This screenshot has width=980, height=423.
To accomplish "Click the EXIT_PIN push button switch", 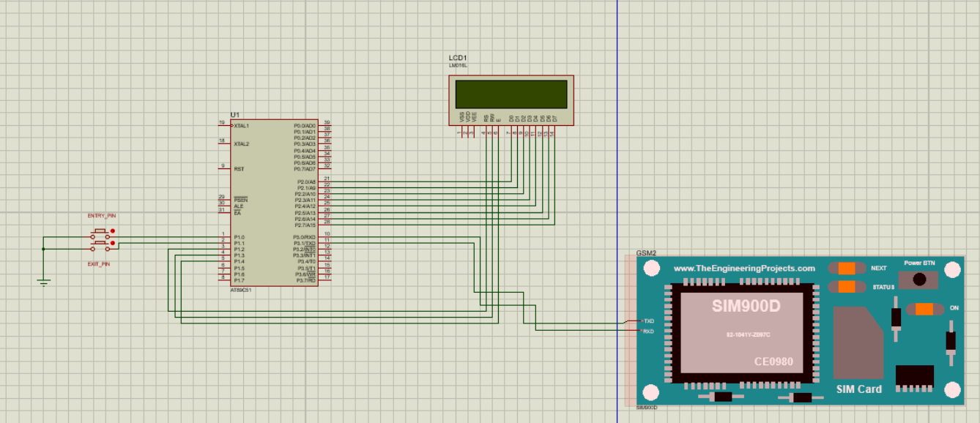I will 101,247.
